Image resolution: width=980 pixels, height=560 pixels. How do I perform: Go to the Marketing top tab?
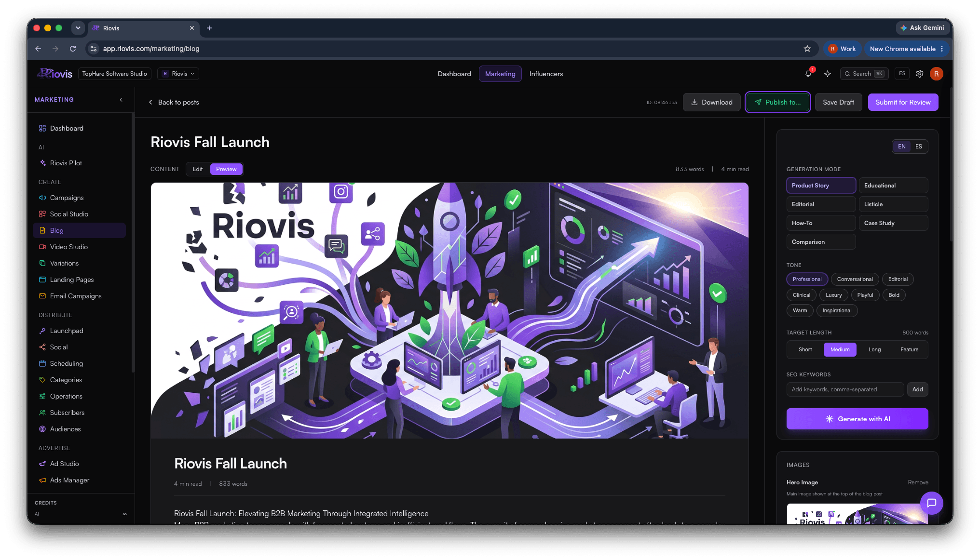point(500,74)
